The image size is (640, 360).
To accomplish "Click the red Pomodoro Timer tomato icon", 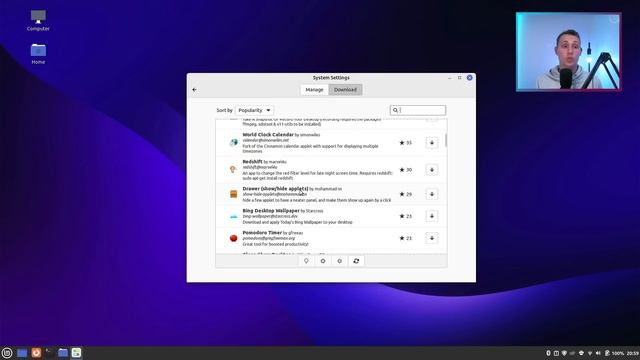I will (x=233, y=238).
